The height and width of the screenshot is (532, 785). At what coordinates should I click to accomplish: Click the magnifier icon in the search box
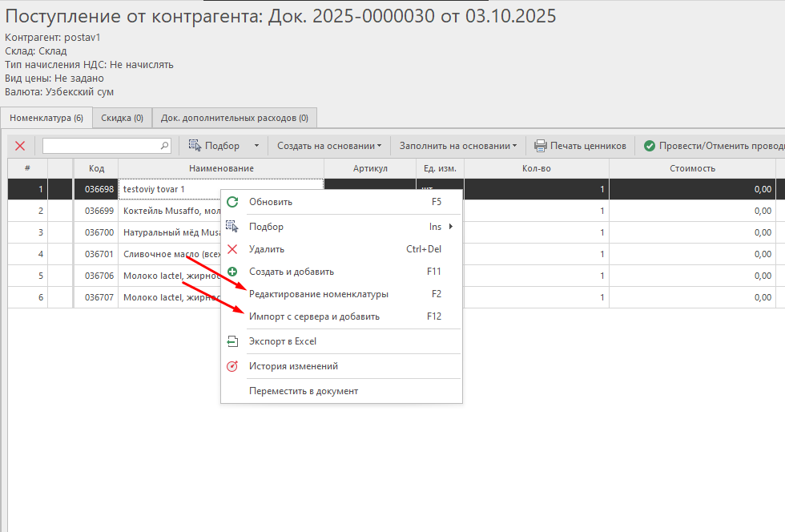165,146
